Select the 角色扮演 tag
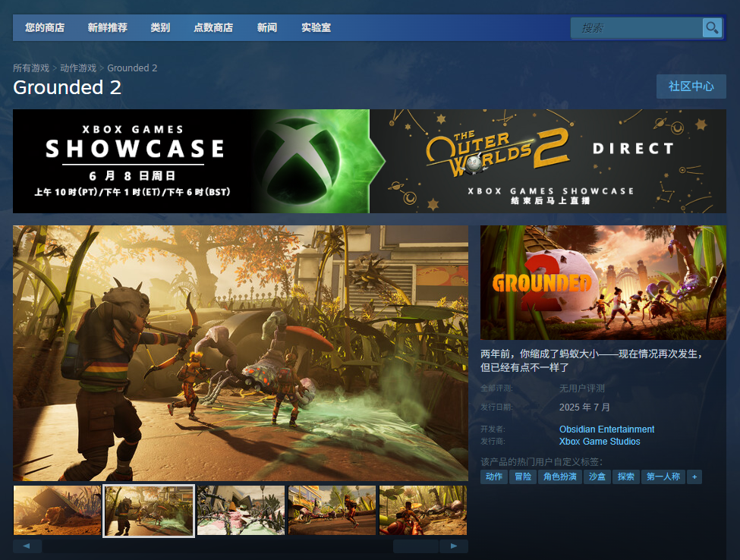 [559, 477]
